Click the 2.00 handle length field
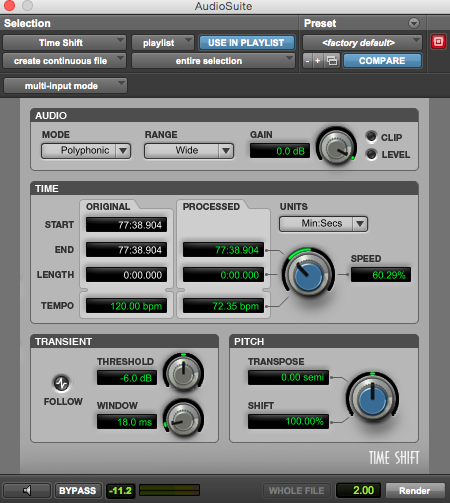This screenshot has width=450, height=503. 358,490
